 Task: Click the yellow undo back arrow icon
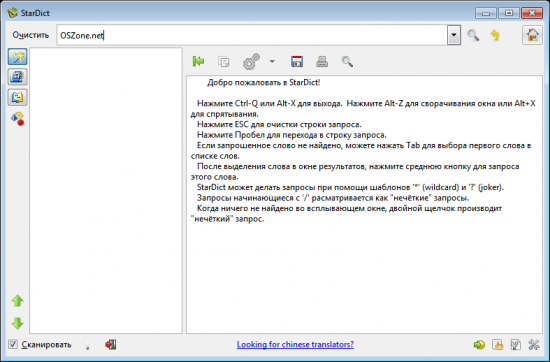(495, 35)
